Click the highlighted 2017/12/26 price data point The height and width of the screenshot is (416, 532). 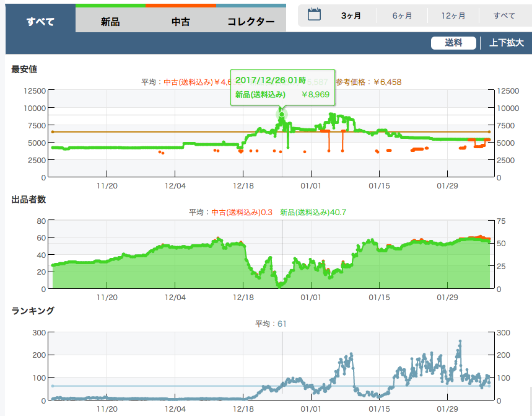282,114
